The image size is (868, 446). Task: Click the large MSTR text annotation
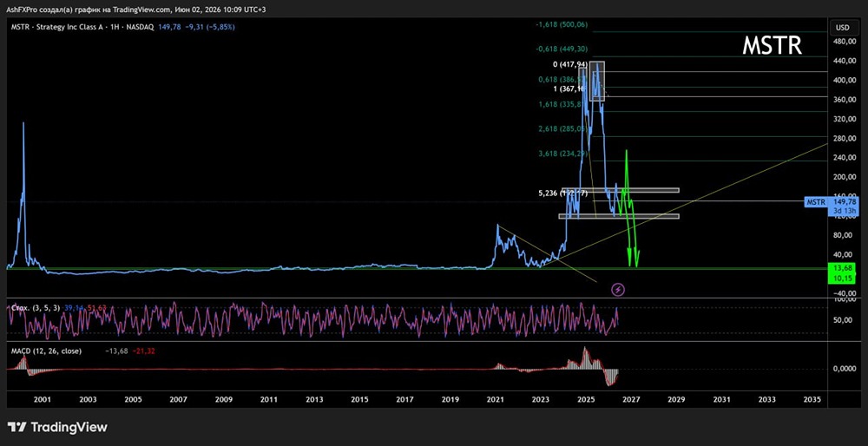[x=772, y=47]
